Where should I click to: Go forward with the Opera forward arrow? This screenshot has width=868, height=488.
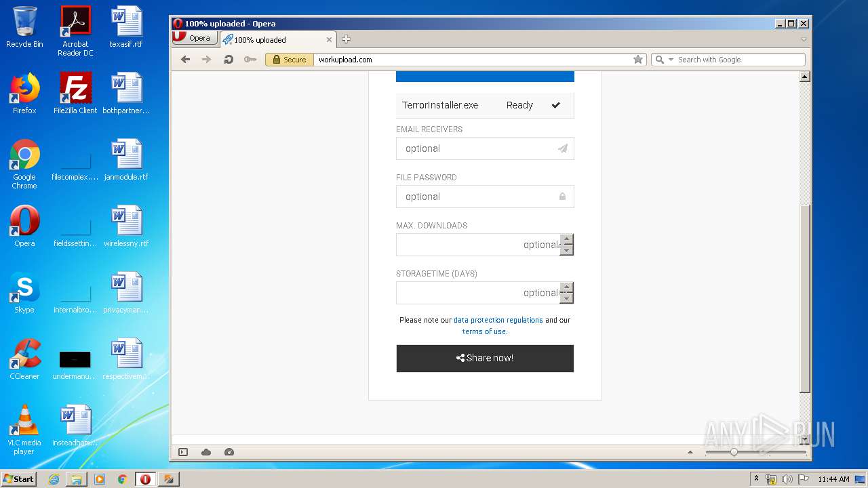[x=207, y=60]
